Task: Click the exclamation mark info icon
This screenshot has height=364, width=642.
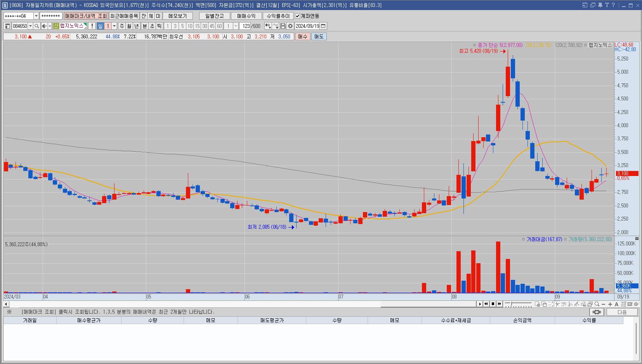Action: (92, 26)
